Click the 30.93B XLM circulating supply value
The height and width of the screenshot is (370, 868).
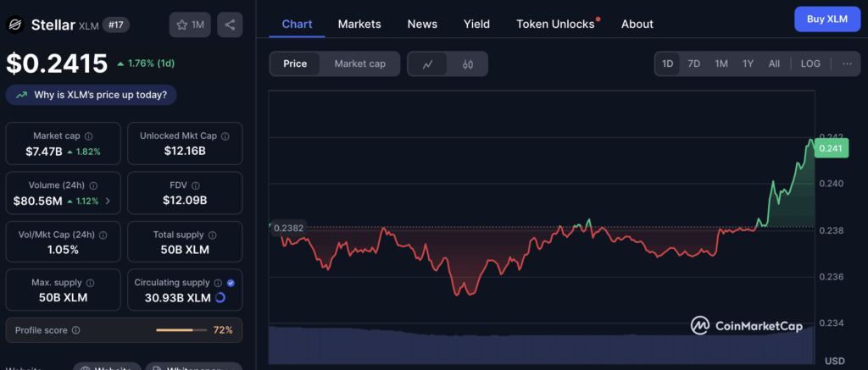(178, 298)
